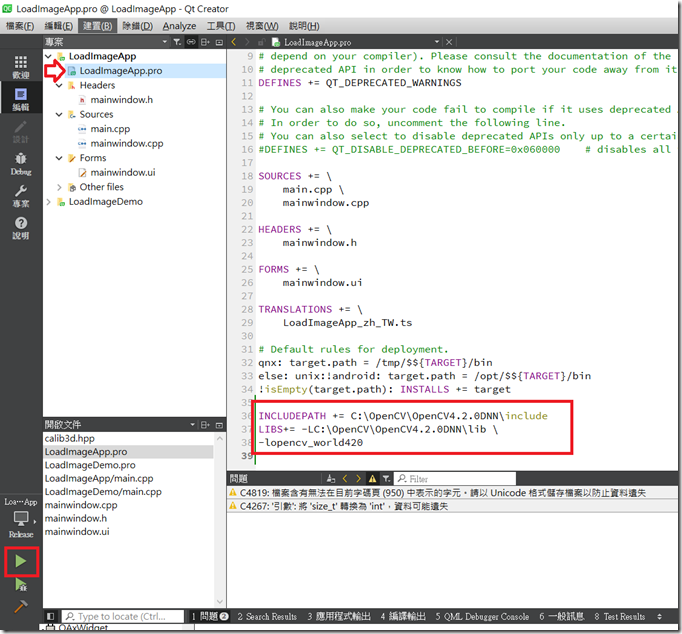Open the 建置(B) menu

(x=97, y=26)
